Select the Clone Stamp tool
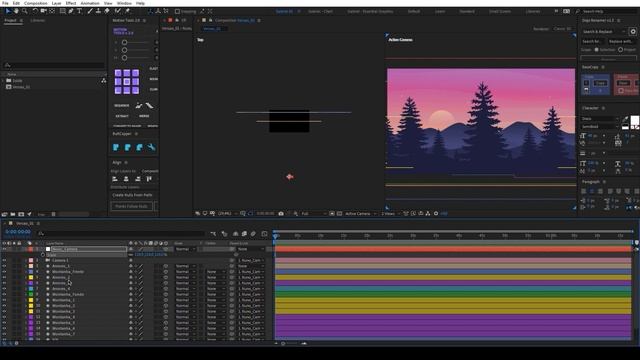This screenshot has height=360, width=640. pos(98,11)
